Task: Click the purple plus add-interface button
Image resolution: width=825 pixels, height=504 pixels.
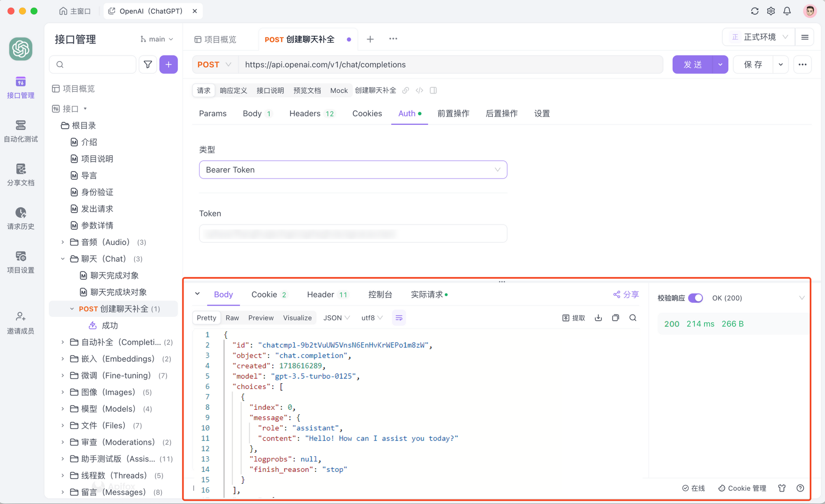Action: tap(168, 64)
